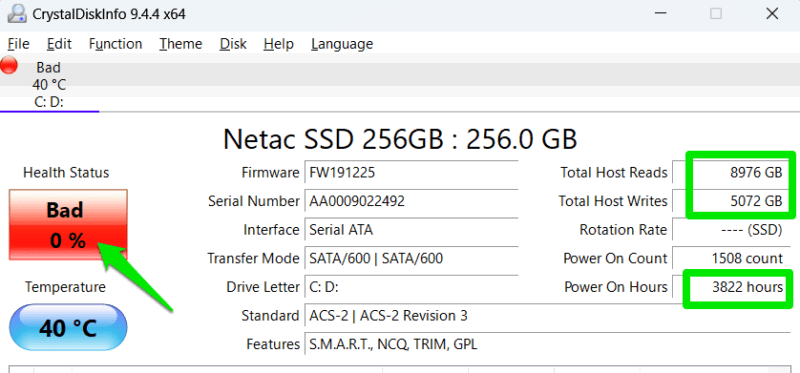Click the Drive Letter label

pos(263,287)
